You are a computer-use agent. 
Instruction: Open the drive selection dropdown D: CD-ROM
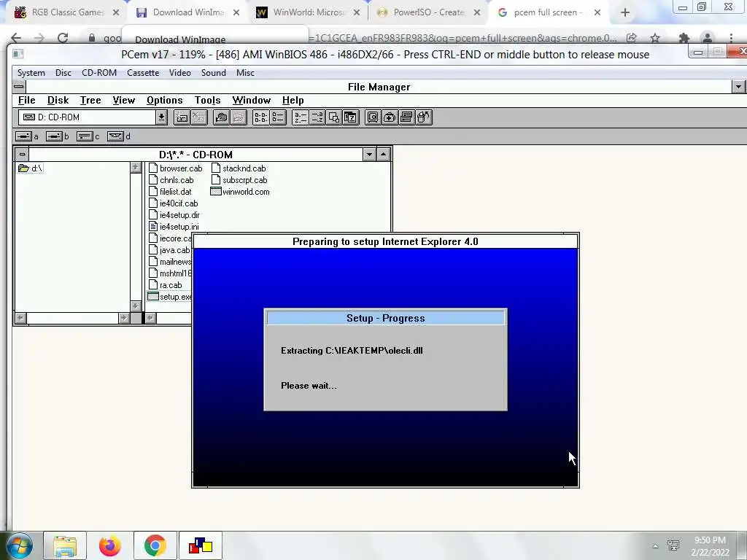161,117
